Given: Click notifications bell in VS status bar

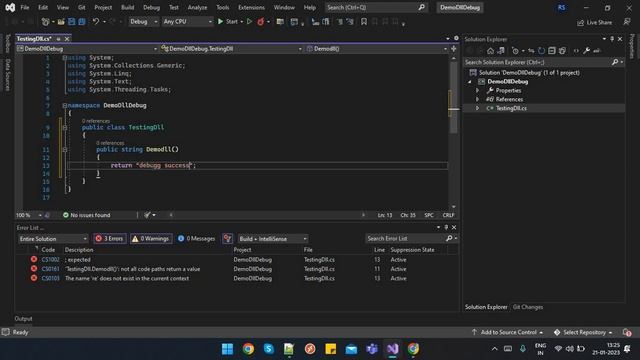Looking at the screenshot, I should [x=627, y=332].
